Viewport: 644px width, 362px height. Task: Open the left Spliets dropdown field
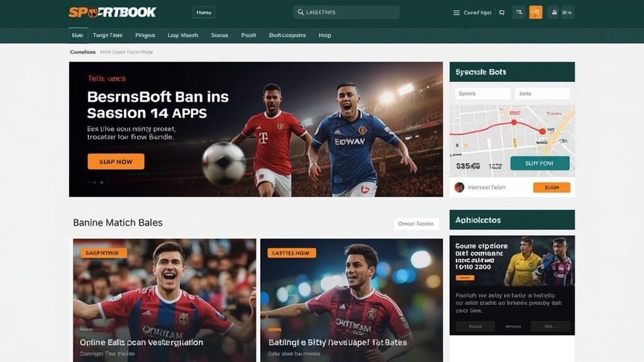(482, 94)
